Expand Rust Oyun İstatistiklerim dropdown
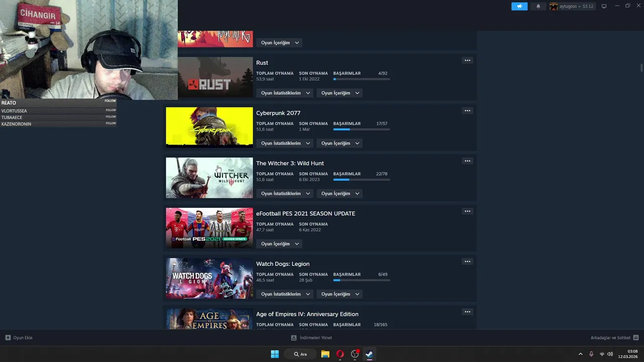The height and width of the screenshot is (362, 644). tap(285, 93)
